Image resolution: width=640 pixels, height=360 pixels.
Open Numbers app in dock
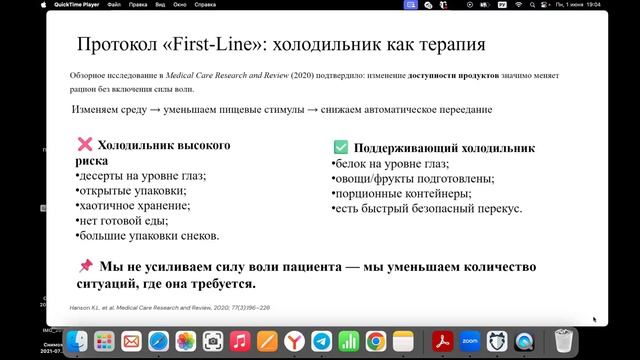[349, 341]
